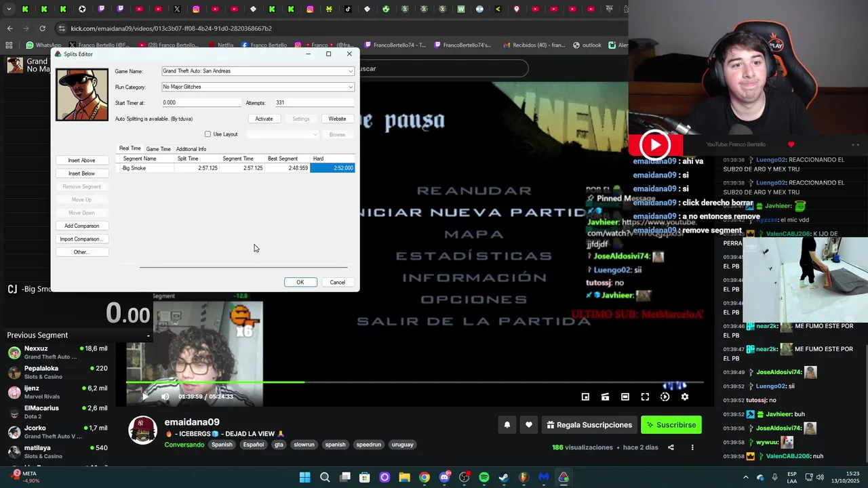Click the GTA San Andreas game icon

point(82,94)
